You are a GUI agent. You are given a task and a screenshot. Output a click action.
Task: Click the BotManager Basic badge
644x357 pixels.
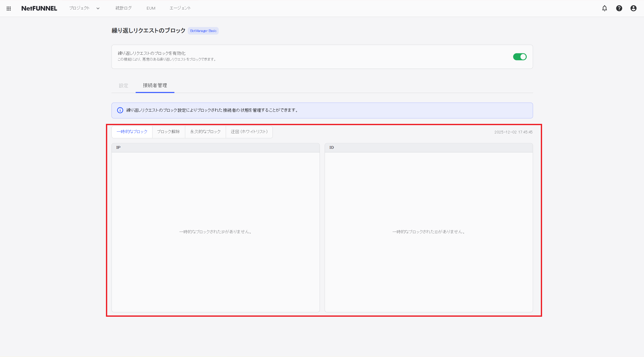click(x=203, y=31)
